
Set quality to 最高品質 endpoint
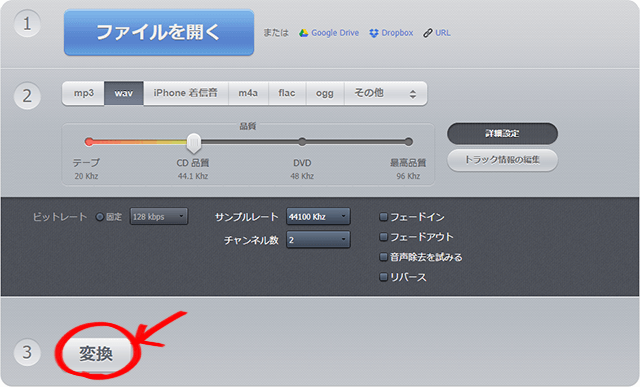point(409,142)
